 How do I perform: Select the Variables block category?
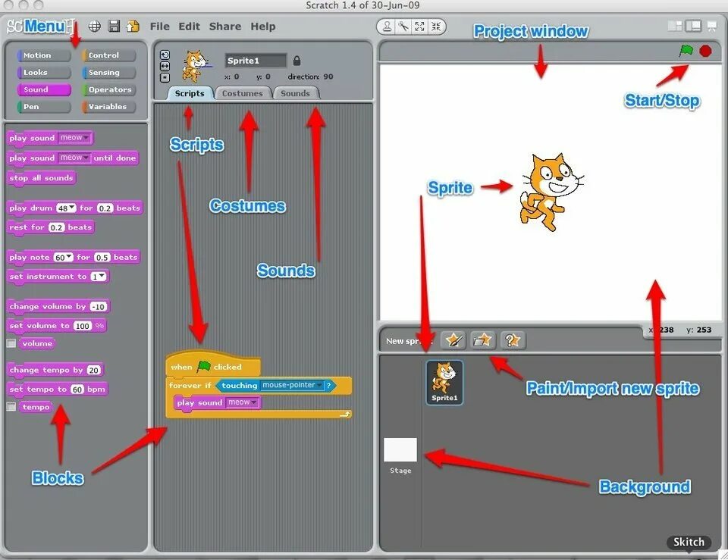(108, 107)
